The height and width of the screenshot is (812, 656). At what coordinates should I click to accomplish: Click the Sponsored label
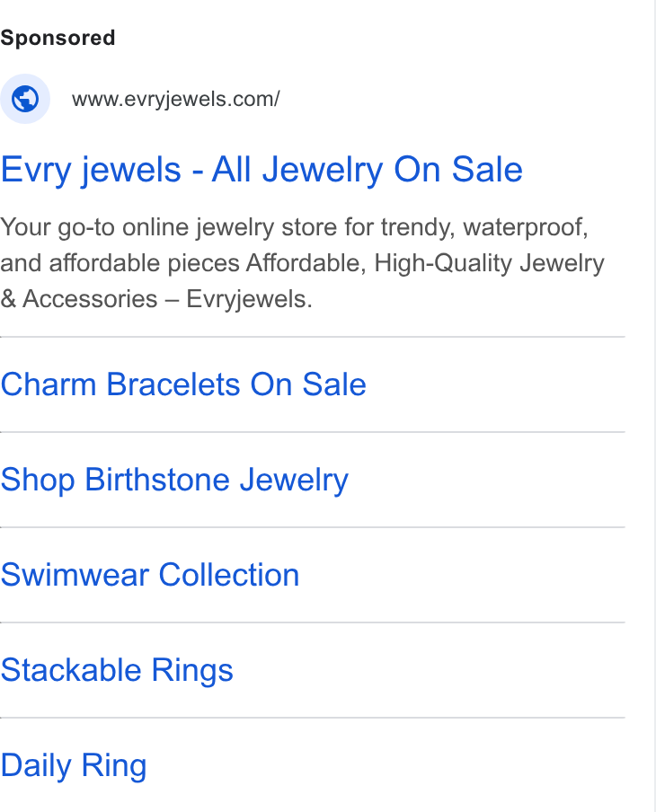(x=58, y=38)
